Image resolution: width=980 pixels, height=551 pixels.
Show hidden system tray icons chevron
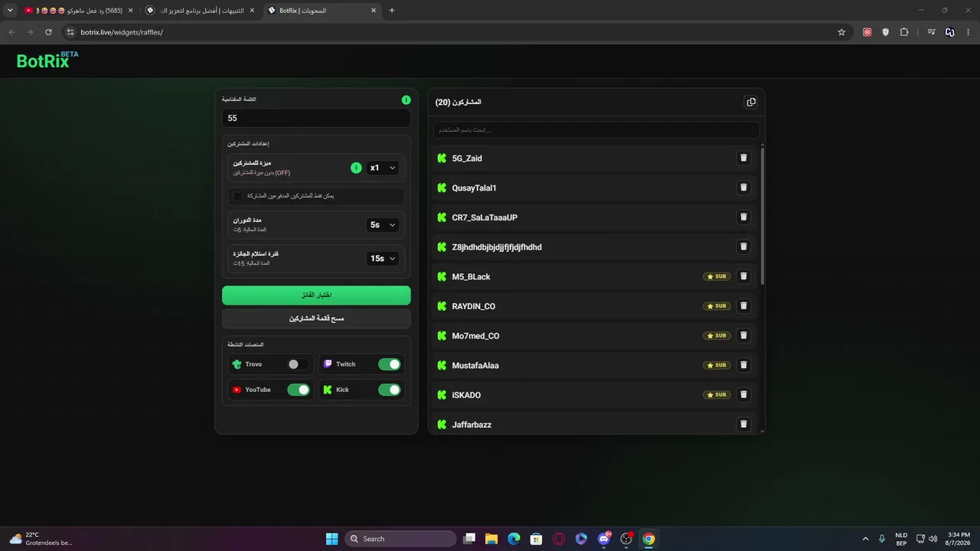[866, 539]
